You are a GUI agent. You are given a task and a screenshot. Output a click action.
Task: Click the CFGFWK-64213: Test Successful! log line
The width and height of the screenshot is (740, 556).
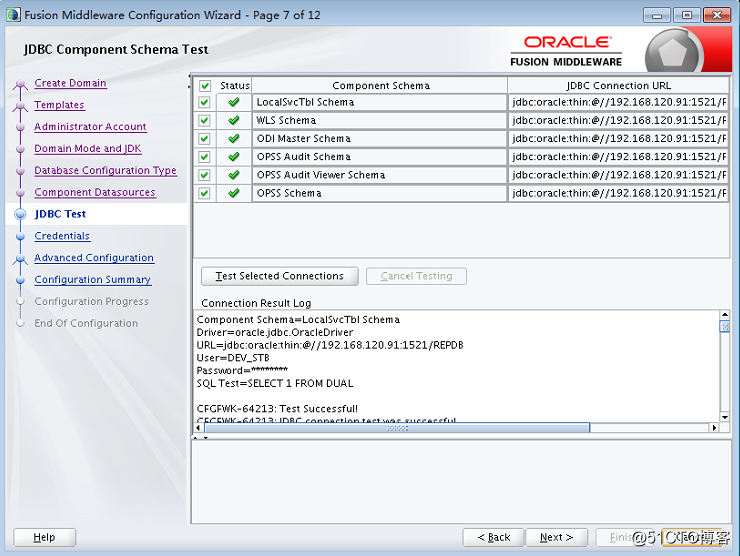point(277,409)
